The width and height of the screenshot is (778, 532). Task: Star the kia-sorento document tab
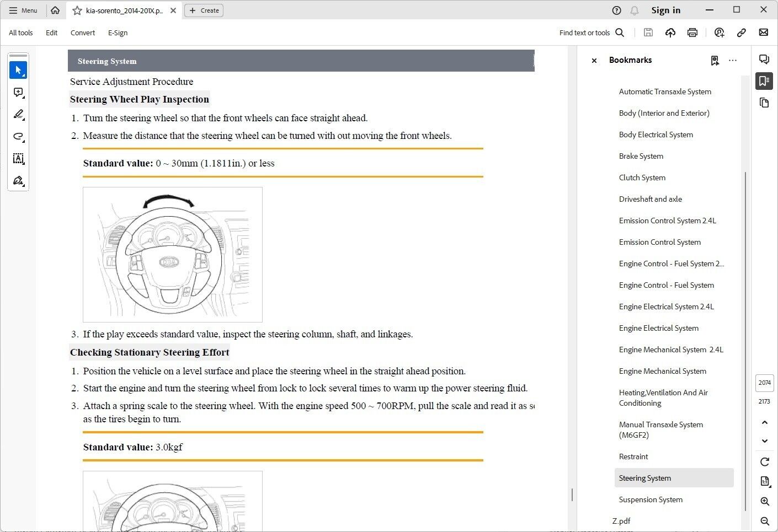pyautogui.click(x=77, y=10)
